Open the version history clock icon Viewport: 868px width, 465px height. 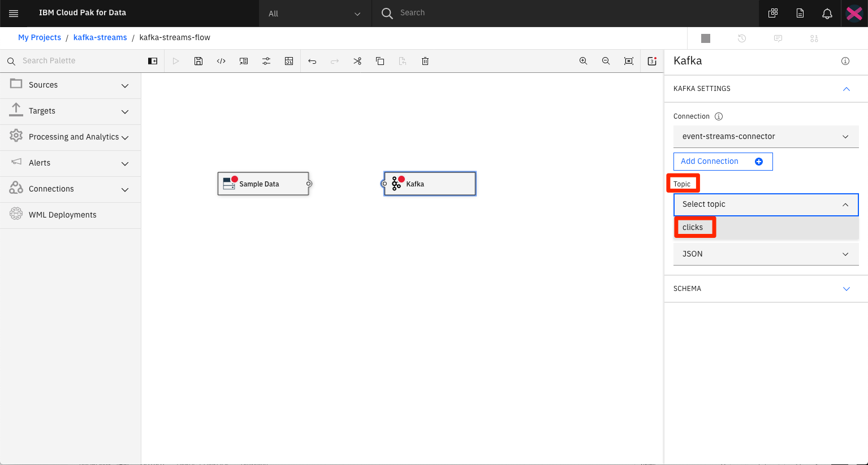pyautogui.click(x=742, y=38)
